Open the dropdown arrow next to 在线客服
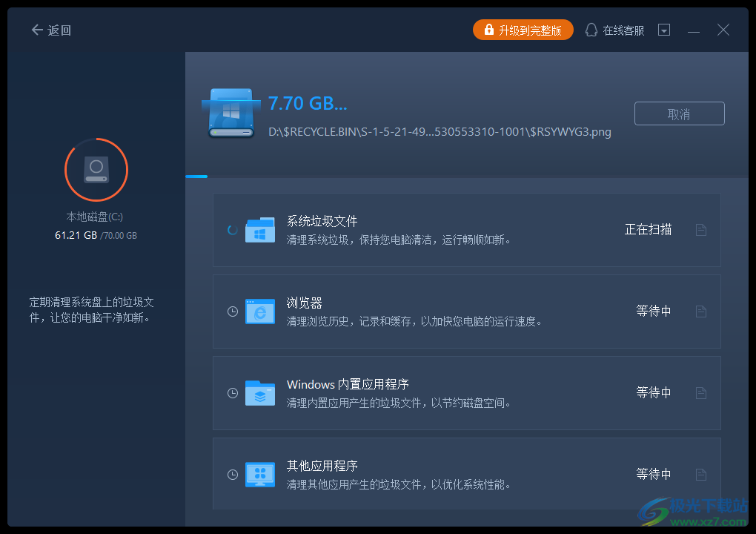756x534 pixels. 663,30
